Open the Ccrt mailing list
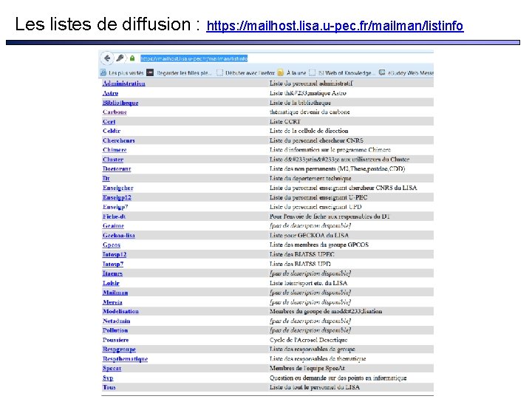532x399 pixels. (x=109, y=121)
